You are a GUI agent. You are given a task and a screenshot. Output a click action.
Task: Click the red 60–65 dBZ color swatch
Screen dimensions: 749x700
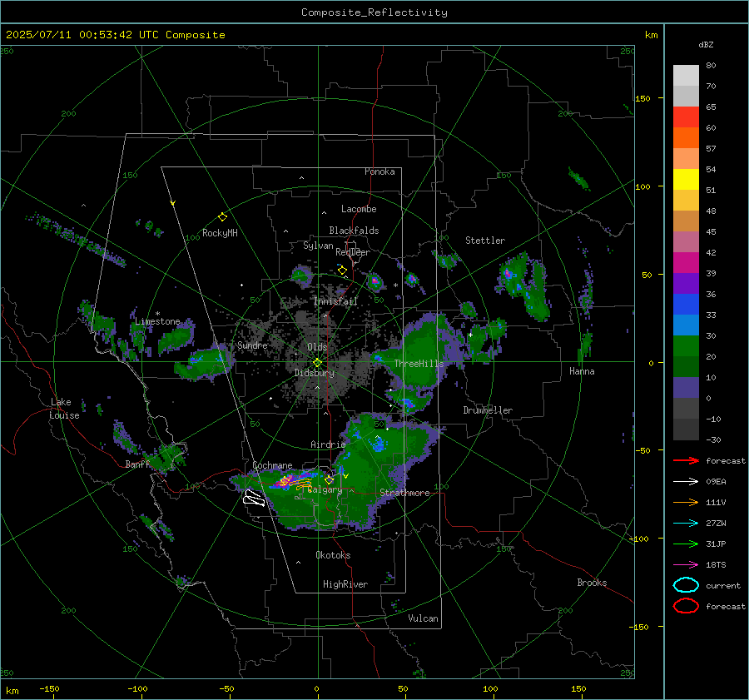[x=686, y=117]
